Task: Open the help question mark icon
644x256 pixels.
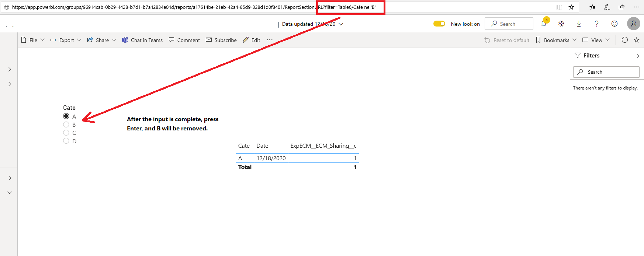Action: point(596,24)
